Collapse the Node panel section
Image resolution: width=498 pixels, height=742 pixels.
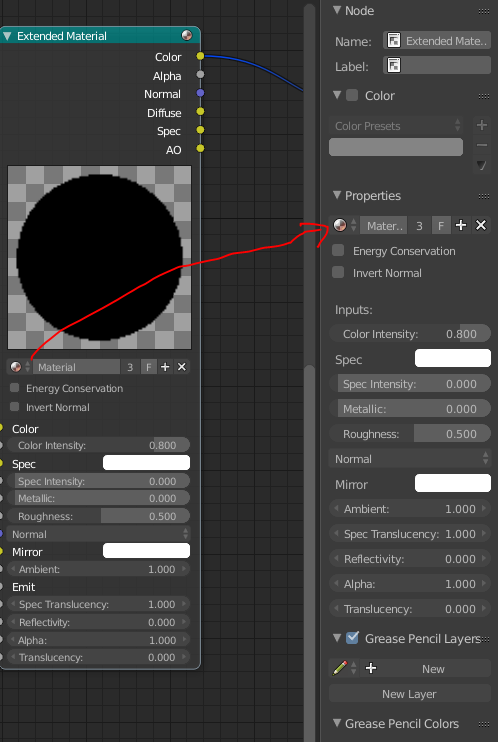(x=337, y=10)
